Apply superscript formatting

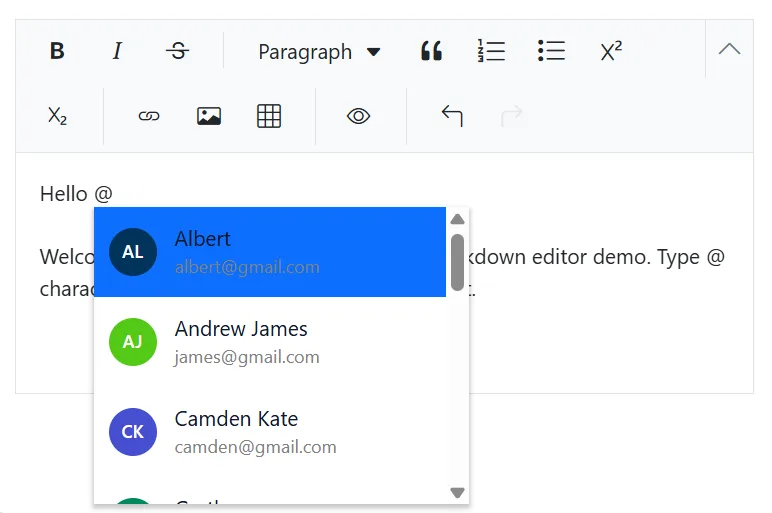pyautogui.click(x=611, y=51)
